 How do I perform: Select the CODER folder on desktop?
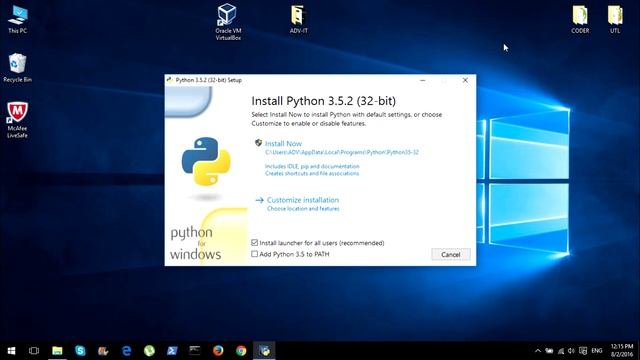click(x=580, y=19)
